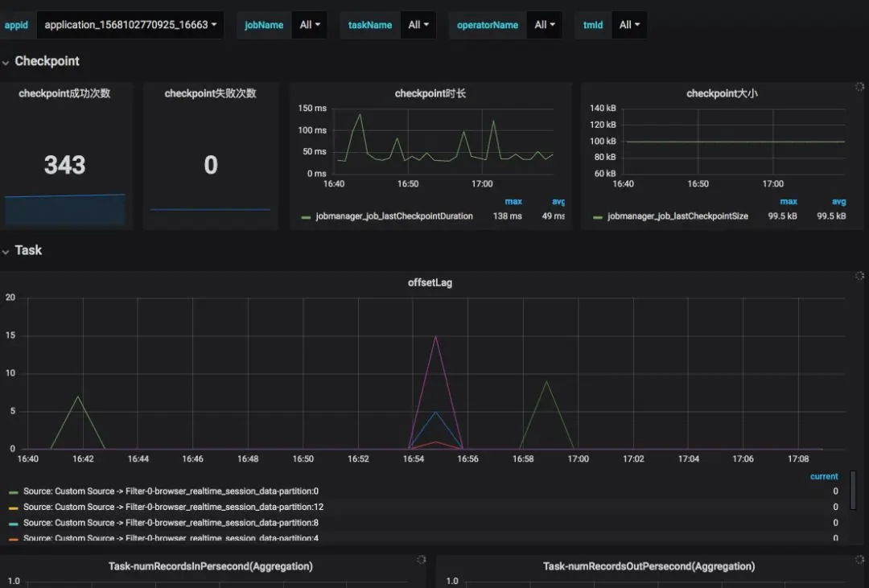Toggle partition:4 series in offsetLag legend
The image size is (869, 588).
pos(171,537)
